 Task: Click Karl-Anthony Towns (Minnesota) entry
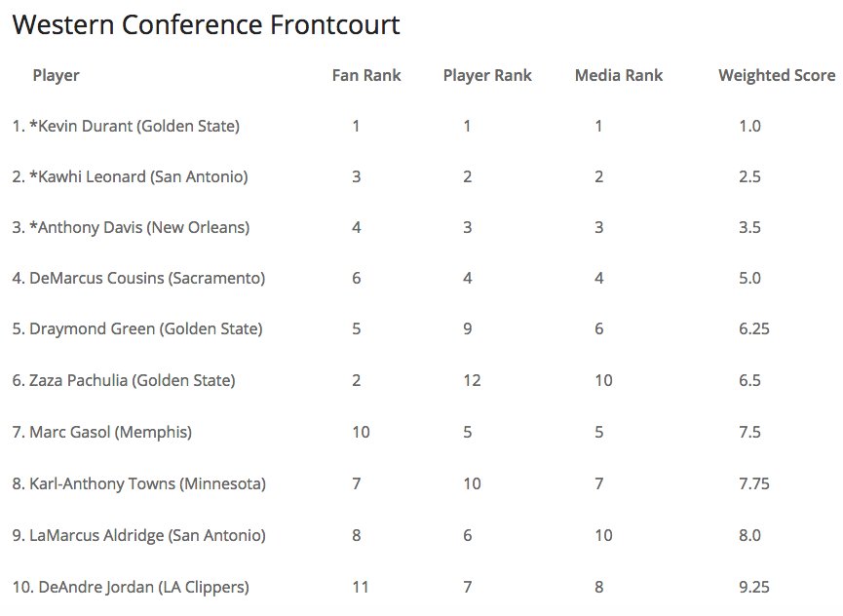(138, 483)
